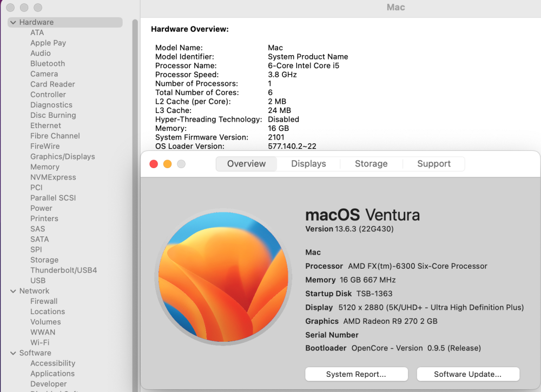Click the 'System Product Name' identifier value

pos(308,57)
